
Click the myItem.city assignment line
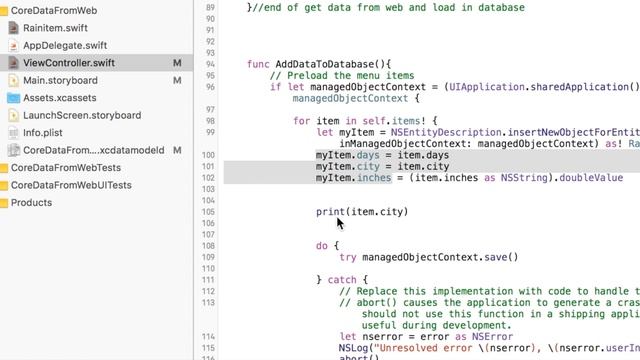(382, 167)
